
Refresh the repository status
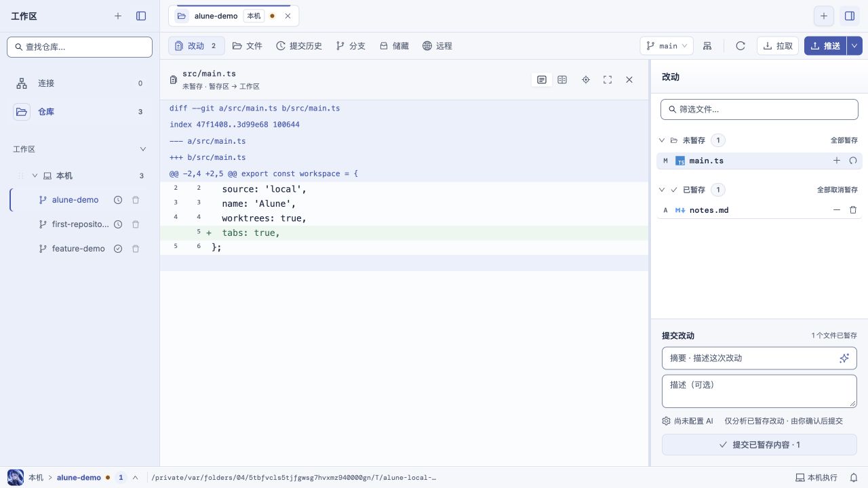click(741, 46)
